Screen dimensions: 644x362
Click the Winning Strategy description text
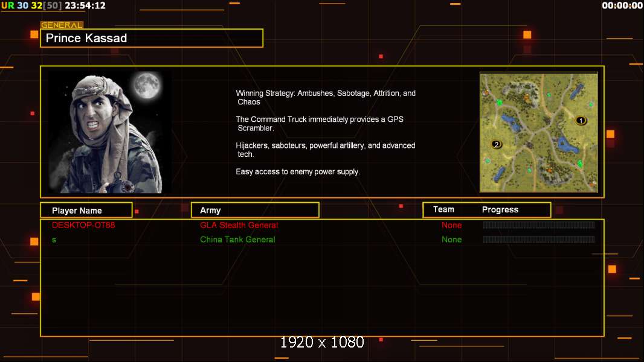(x=326, y=98)
